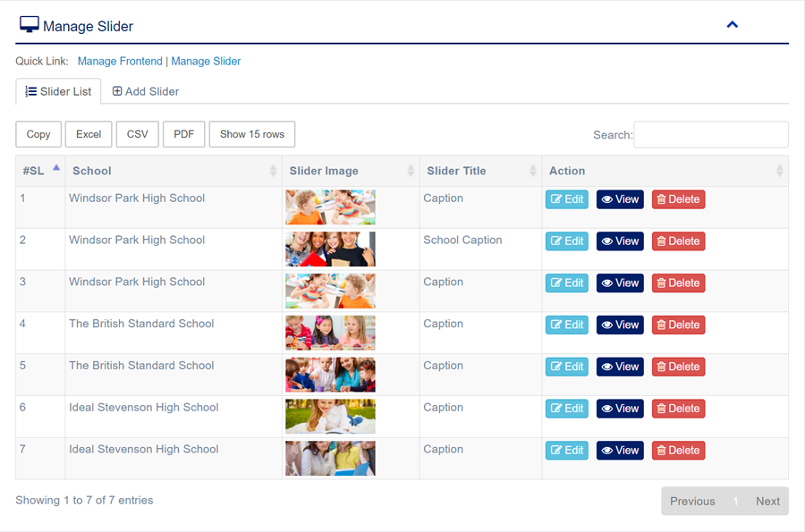Edit the first Windsor Park slider row
Image resolution: width=805 pixels, height=532 pixels.
pyautogui.click(x=566, y=199)
